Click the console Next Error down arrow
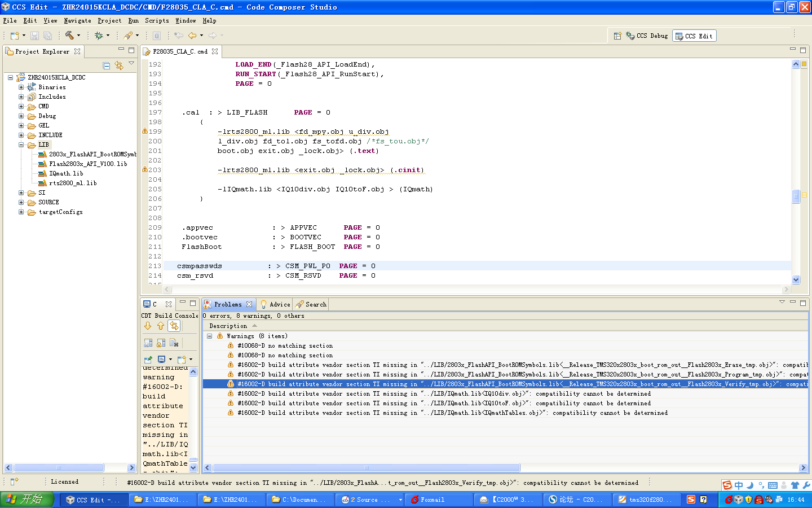Viewport: 812px width, 508px height. 148,326
